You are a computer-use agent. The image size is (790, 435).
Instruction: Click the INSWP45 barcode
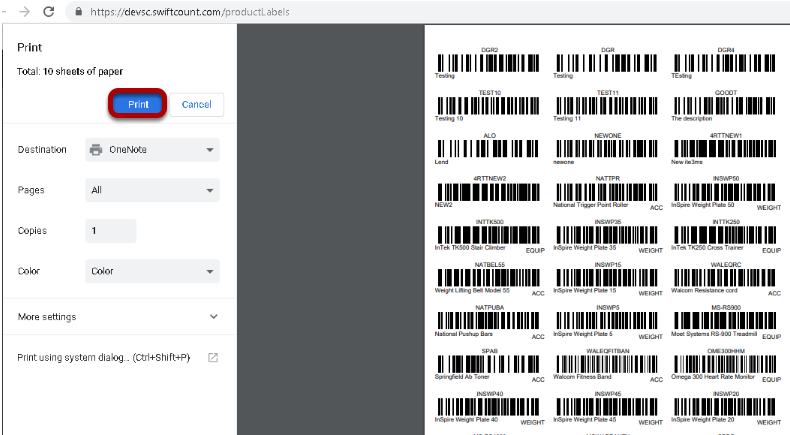pyautogui.click(x=607, y=407)
